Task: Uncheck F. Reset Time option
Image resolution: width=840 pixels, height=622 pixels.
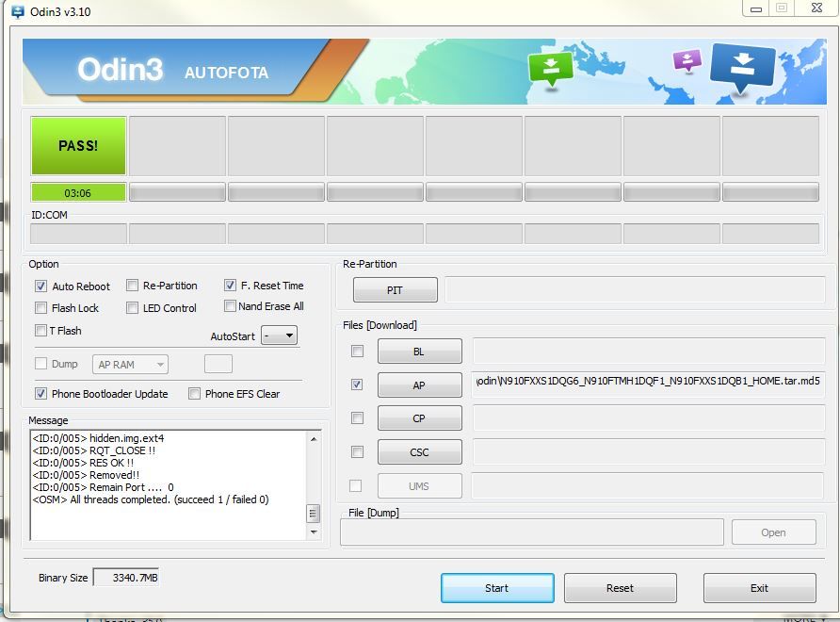Action: pyautogui.click(x=230, y=286)
